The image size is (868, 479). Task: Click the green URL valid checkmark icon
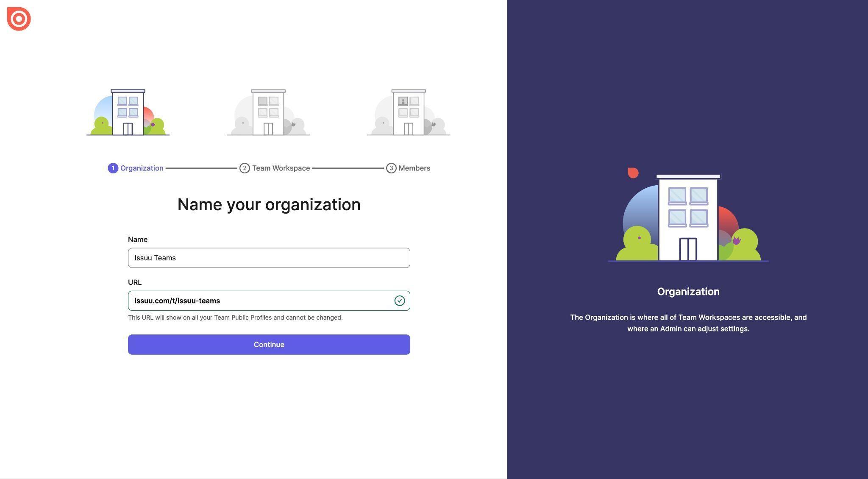click(399, 301)
